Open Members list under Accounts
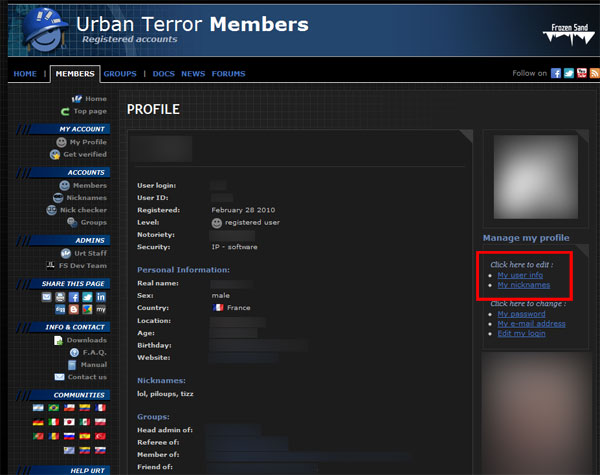 (83, 185)
